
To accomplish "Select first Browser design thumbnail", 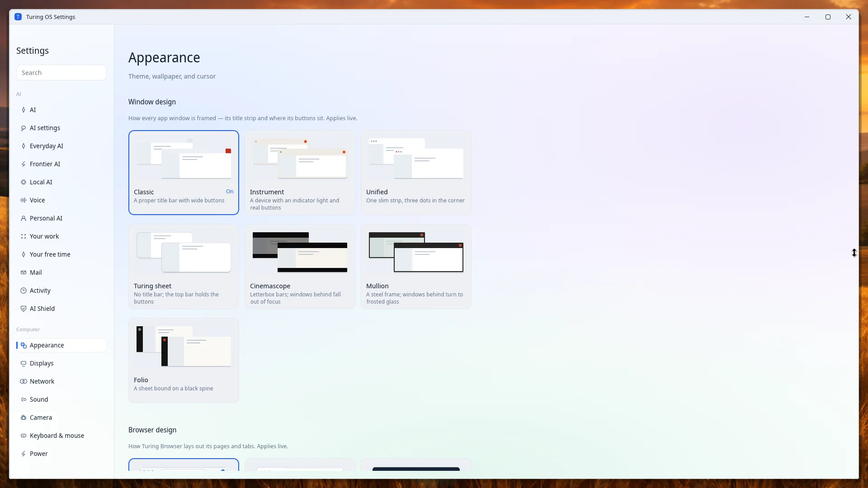I will click(184, 465).
